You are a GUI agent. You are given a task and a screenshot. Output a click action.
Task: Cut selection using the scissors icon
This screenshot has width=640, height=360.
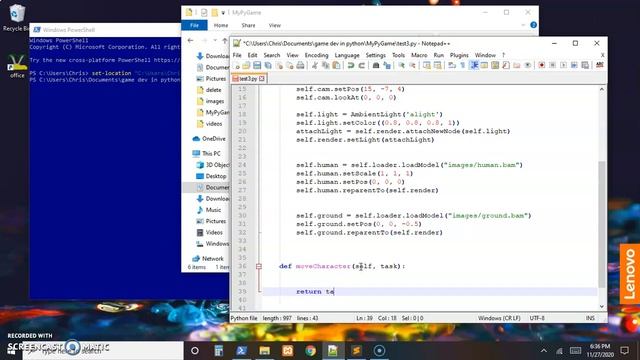314,65
